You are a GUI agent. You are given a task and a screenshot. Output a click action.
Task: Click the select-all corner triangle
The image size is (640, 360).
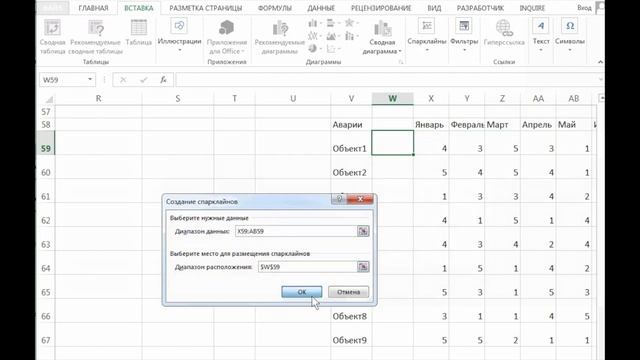click(49, 99)
